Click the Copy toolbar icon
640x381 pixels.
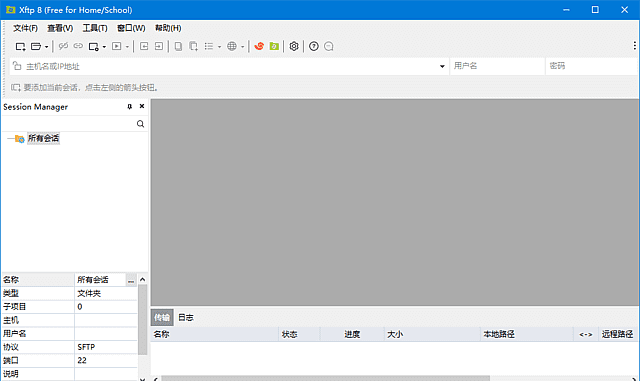click(178, 46)
